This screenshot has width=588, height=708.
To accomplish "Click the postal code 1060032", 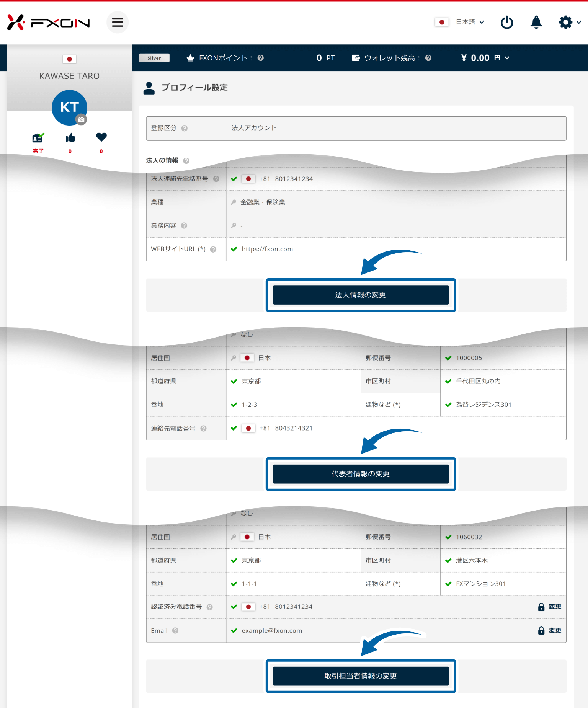I will 469,537.
